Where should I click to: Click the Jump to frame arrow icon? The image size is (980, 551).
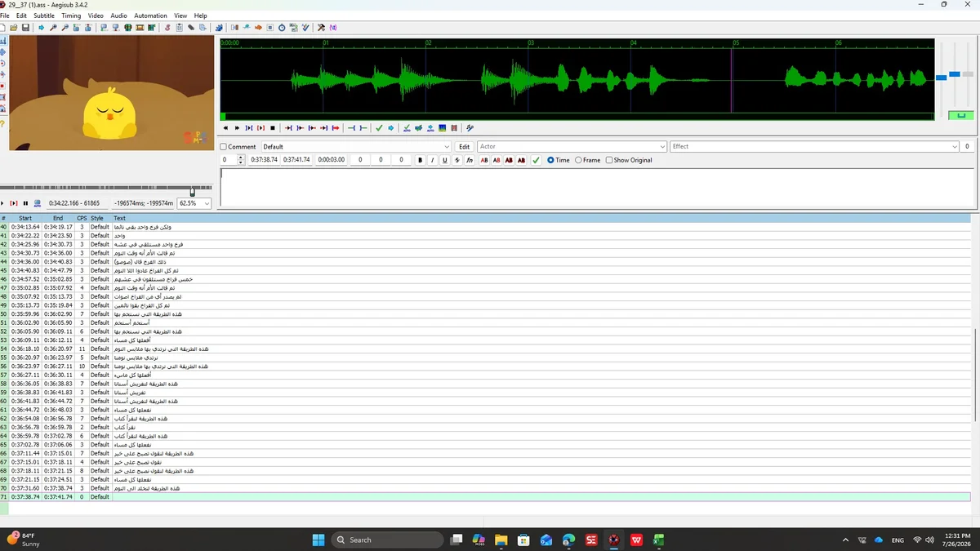click(x=42, y=27)
